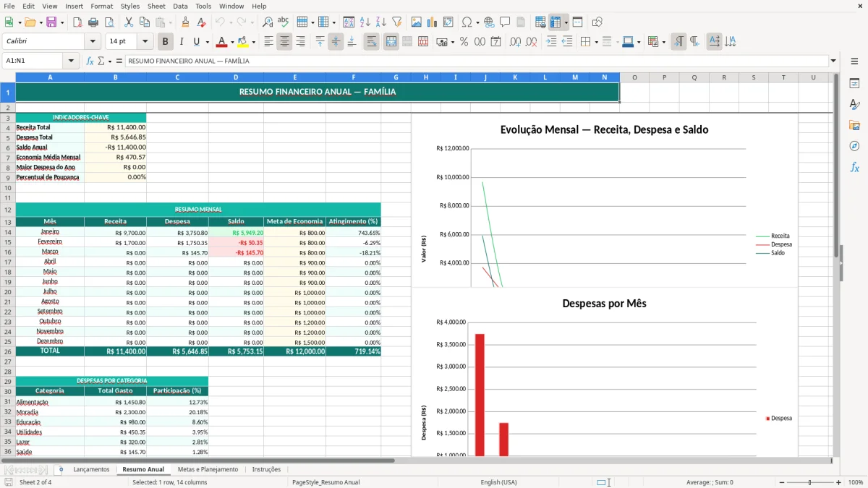Run the Spelling check icon

point(284,22)
